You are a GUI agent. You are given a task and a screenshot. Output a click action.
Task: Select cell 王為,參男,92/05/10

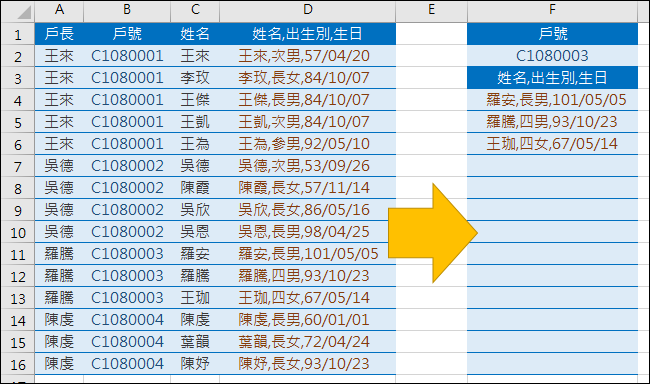[308, 144]
